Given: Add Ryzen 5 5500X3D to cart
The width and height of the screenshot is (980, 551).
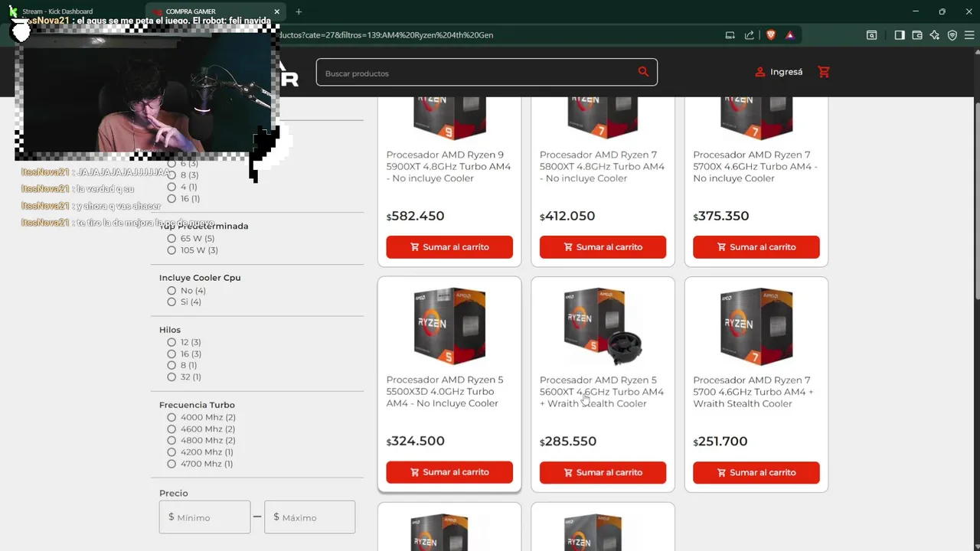Looking at the screenshot, I should [x=449, y=472].
